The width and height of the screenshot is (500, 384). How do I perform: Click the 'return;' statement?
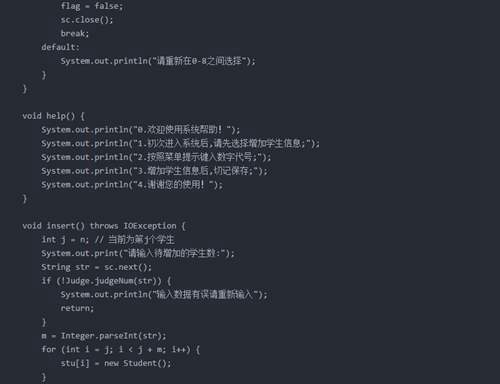pyautogui.click(x=77, y=308)
